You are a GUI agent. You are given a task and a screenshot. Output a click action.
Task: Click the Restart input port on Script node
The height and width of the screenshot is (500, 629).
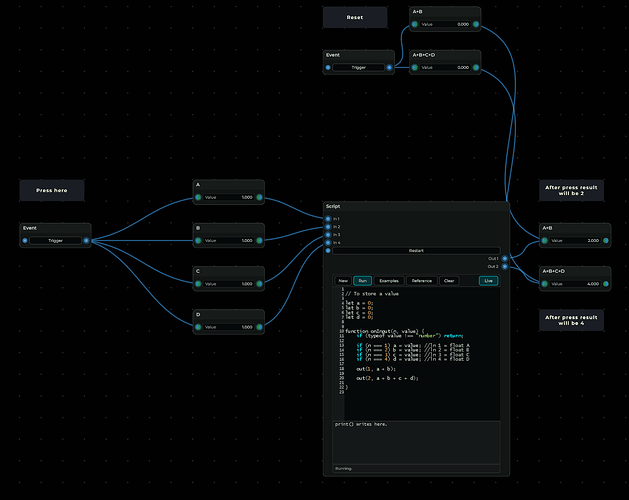[328, 250]
